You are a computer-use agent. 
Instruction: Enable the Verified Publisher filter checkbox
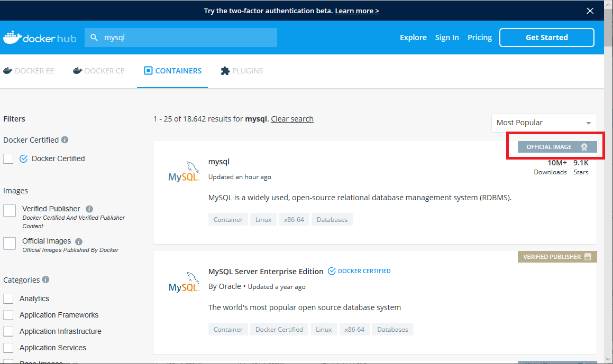click(10, 210)
